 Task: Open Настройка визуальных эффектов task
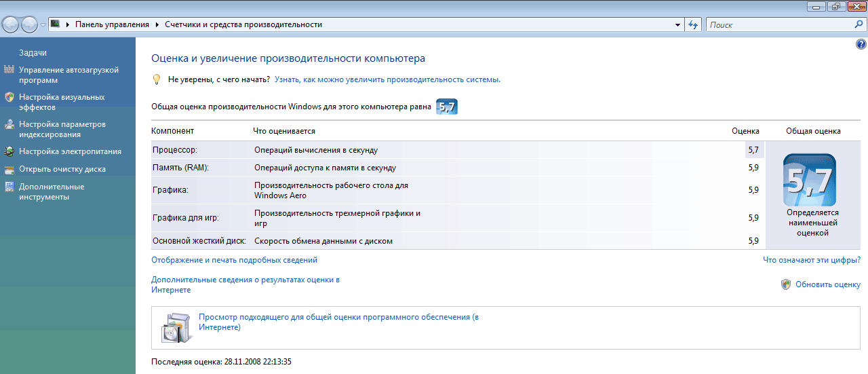62,102
